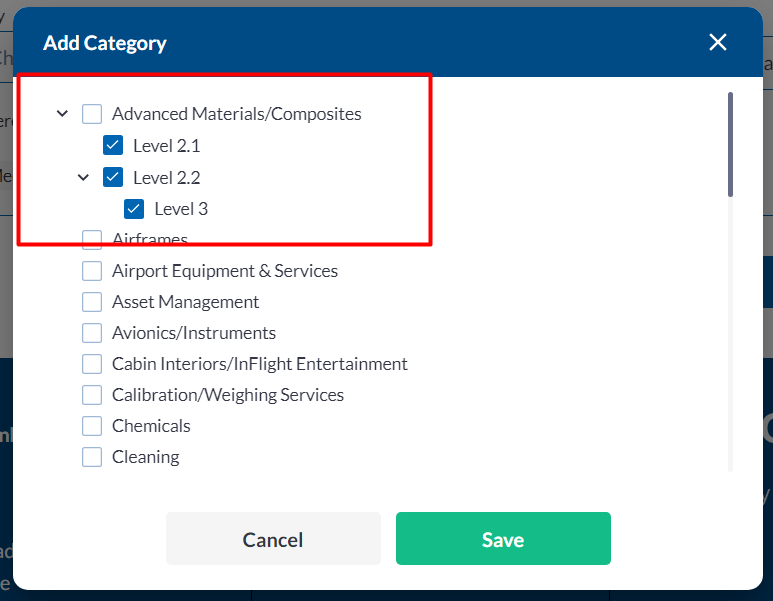Tick the Cleaning category checkbox
Screen dimensions: 773x601
(92, 457)
